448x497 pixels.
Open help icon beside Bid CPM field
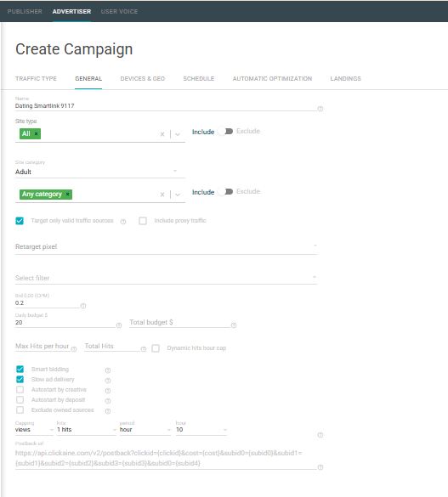click(x=83, y=306)
